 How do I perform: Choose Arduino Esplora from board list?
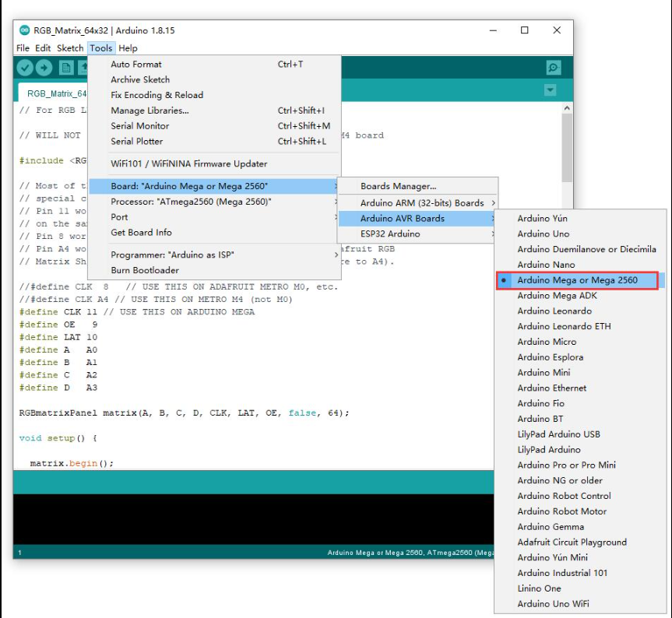point(580,357)
